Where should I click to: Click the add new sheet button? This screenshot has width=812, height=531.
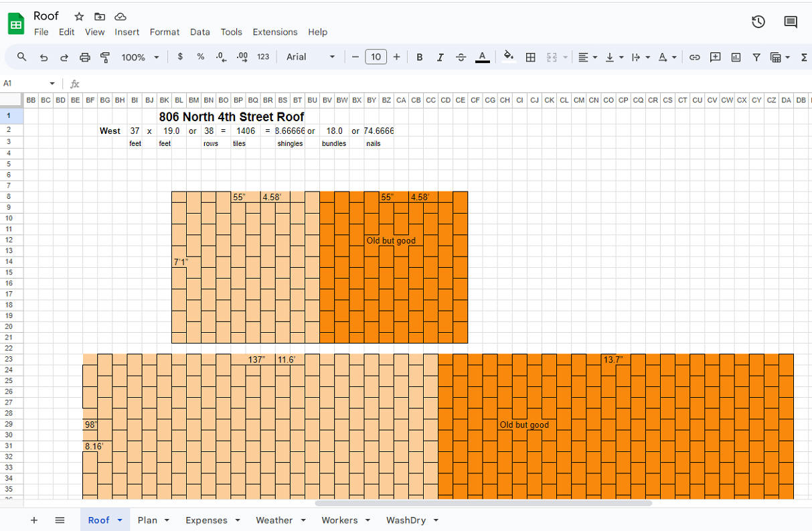point(34,520)
